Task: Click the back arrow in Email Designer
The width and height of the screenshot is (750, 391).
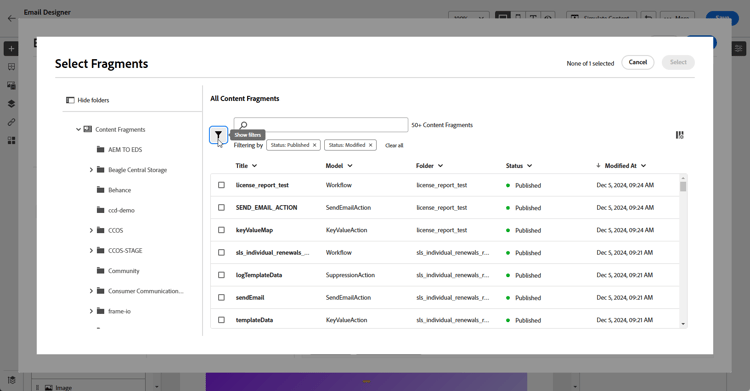Action: click(x=12, y=18)
